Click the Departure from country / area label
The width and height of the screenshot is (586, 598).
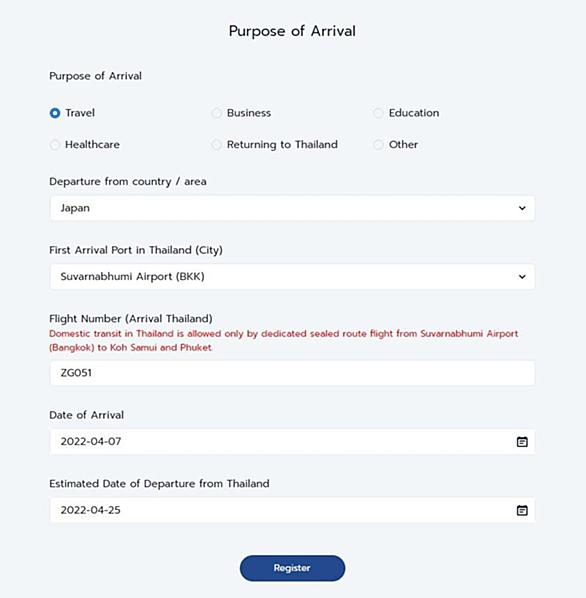128,182
